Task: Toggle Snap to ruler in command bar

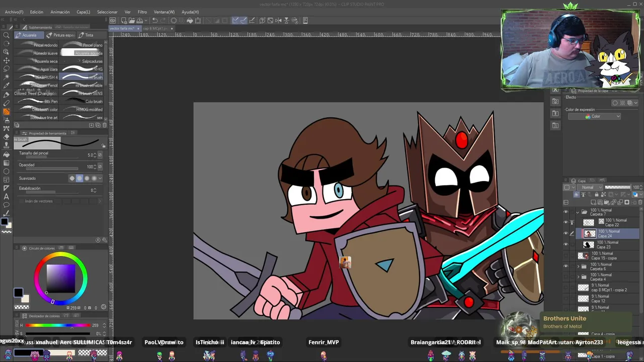Action: (235, 21)
